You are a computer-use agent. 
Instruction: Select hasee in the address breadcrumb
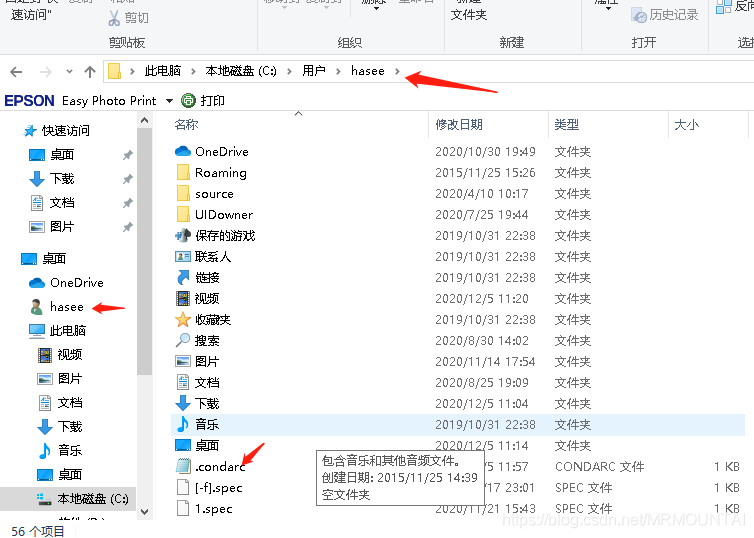click(368, 71)
